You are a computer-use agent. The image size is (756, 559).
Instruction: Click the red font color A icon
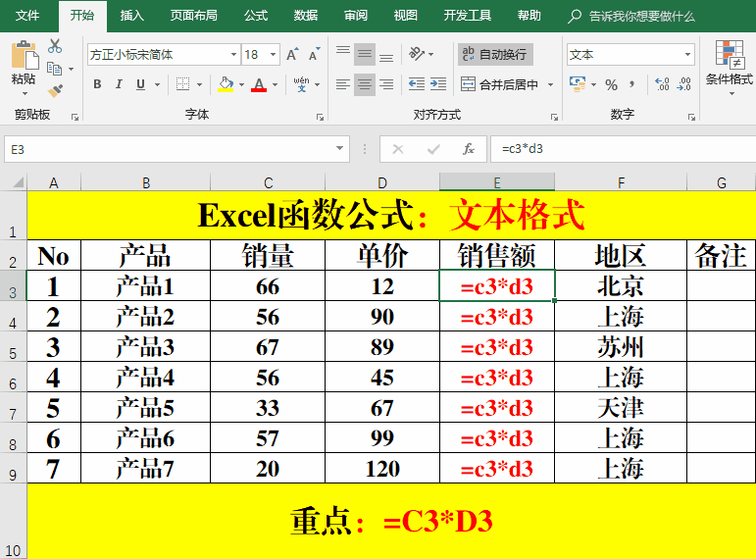[x=259, y=84]
